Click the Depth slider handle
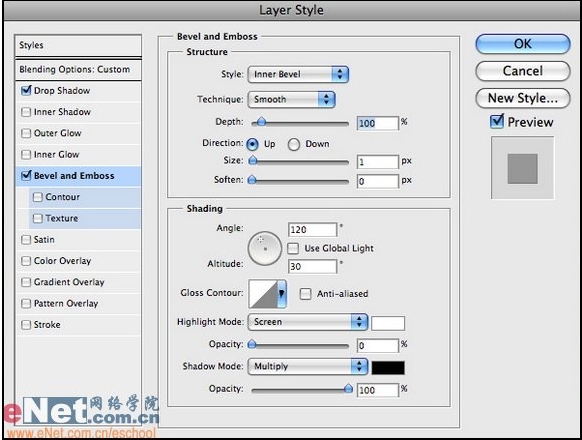Viewport: 582px width, 440px height. click(261, 122)
